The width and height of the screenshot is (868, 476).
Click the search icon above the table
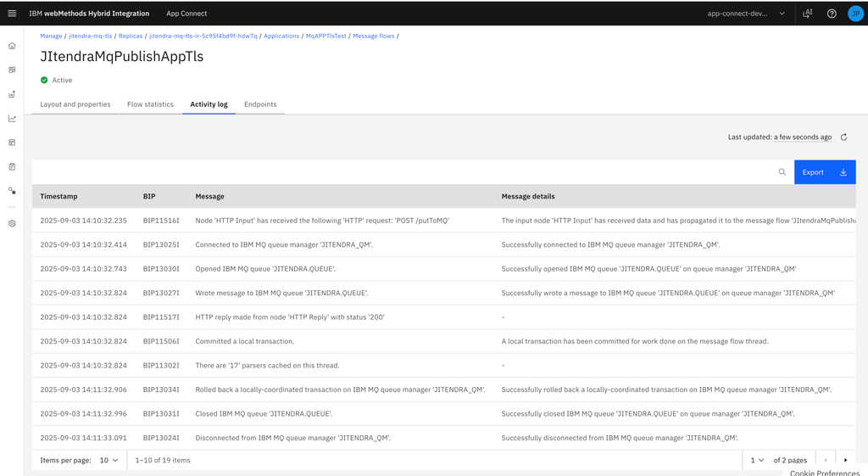pyautogui.click(x=782, y=172)
